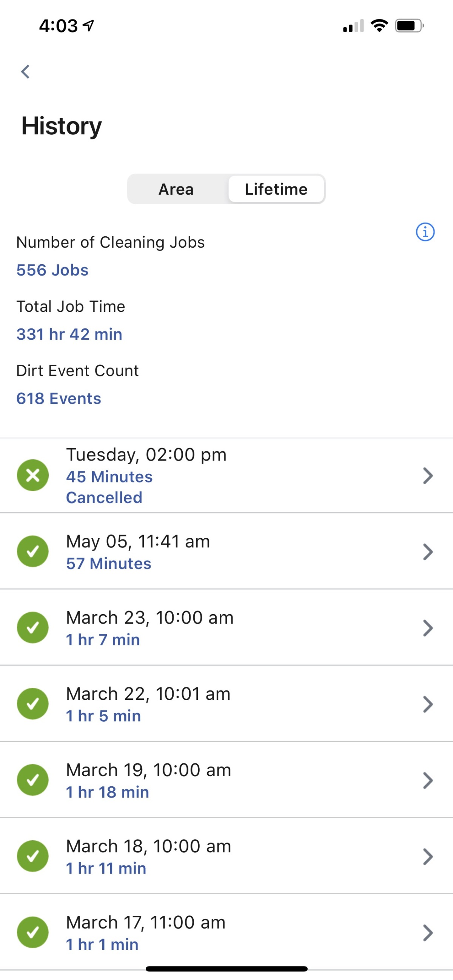Switch to the Area tab
The image size is (453, 980).
coord(177,189)
